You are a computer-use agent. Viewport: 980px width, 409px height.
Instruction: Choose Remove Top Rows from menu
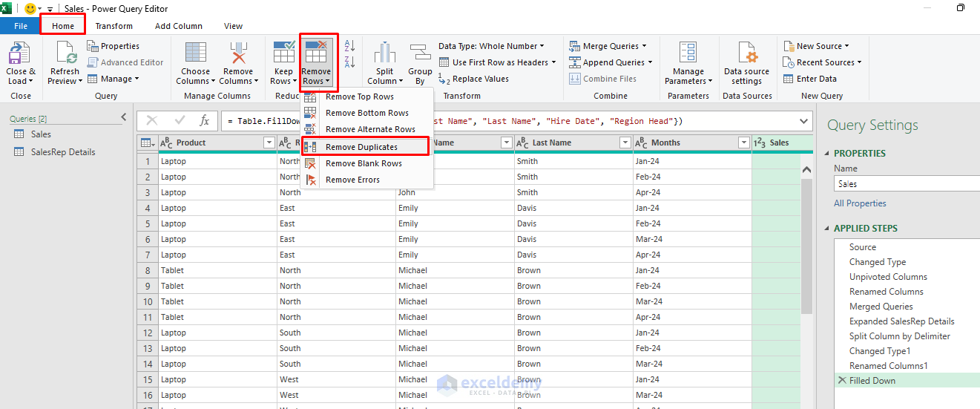coord(367,96)
